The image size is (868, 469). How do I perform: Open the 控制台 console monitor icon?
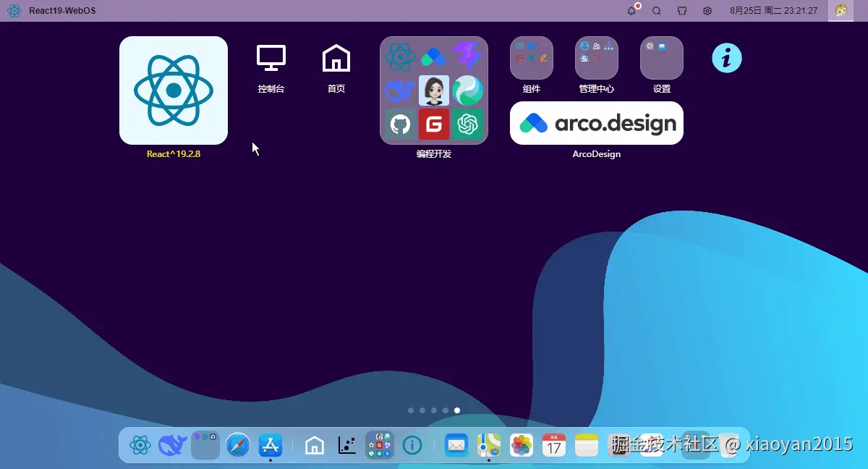pyautogui.click(x=271, y=58)
